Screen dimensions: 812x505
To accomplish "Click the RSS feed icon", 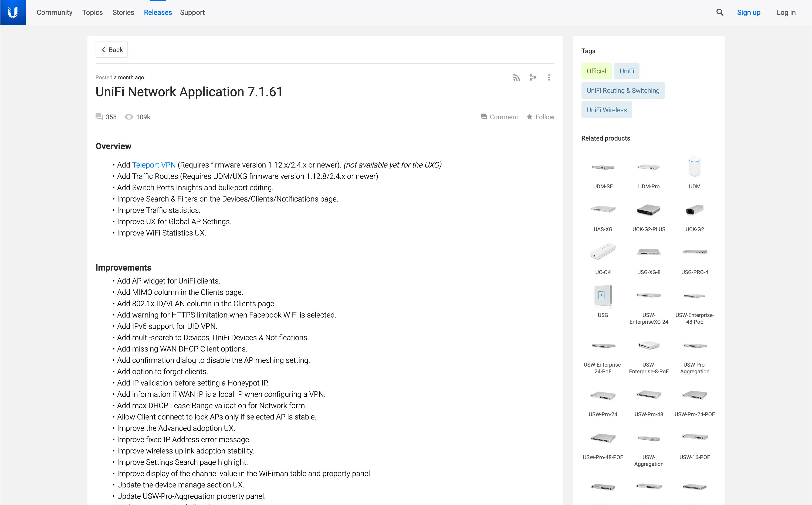I will pos(517,77).
